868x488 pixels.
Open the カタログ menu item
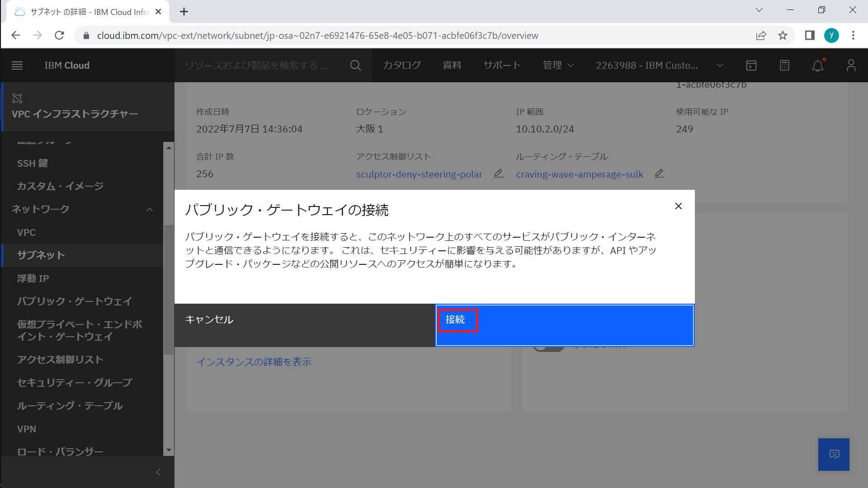(401, 66)
